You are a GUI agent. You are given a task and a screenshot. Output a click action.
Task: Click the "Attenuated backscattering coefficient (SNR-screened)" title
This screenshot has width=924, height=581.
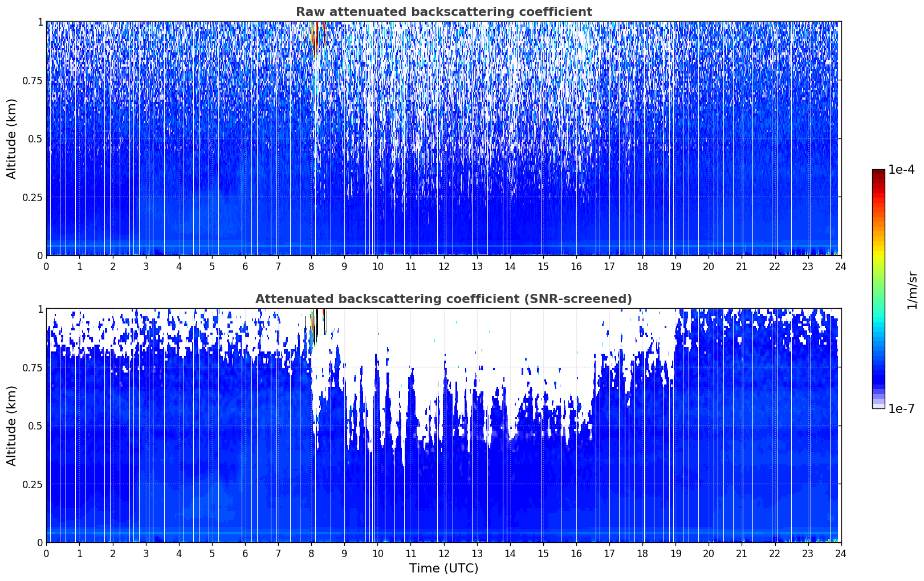click(443, 299)
